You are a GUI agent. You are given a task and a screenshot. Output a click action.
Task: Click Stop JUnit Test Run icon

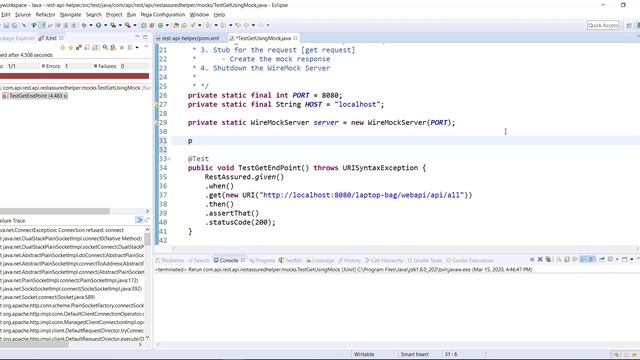122,48
